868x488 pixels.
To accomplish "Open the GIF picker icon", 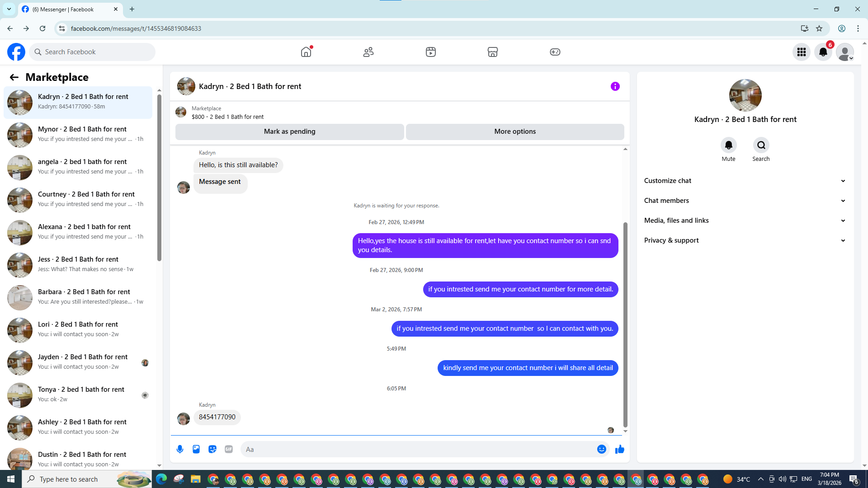I will (x=229, y=449).
